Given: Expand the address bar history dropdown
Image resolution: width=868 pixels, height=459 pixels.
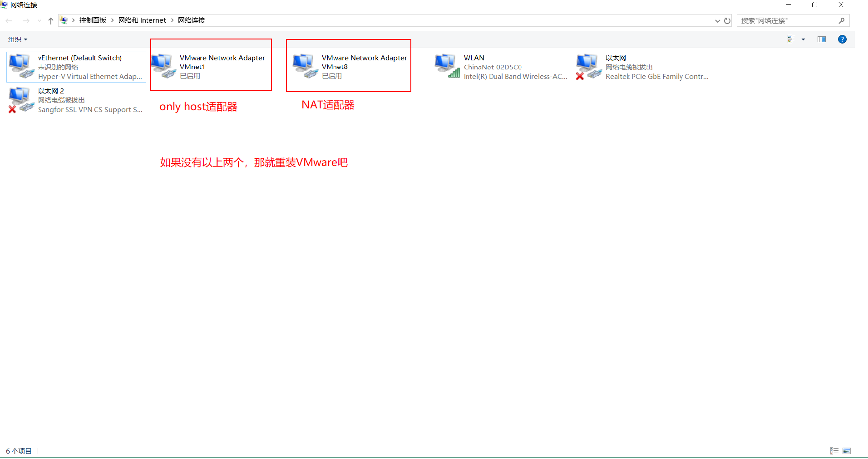Looking at the screenshot, I should click(717, 20).
